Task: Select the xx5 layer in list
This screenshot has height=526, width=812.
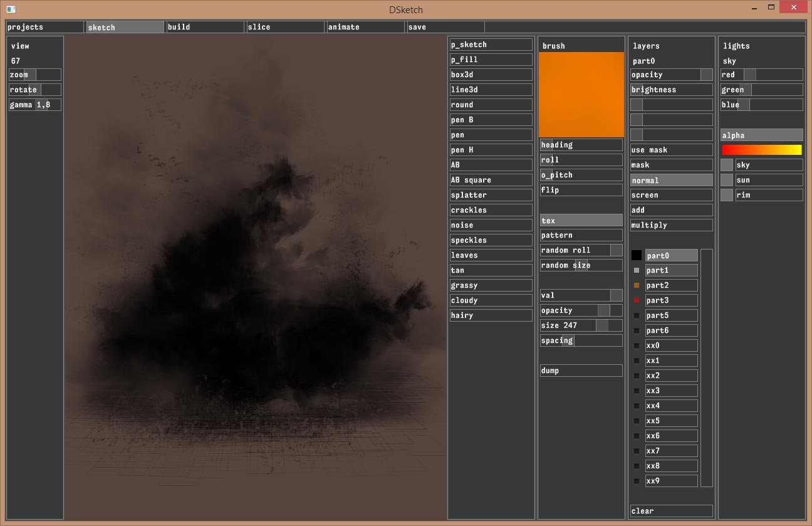Action: coord(671,421)
